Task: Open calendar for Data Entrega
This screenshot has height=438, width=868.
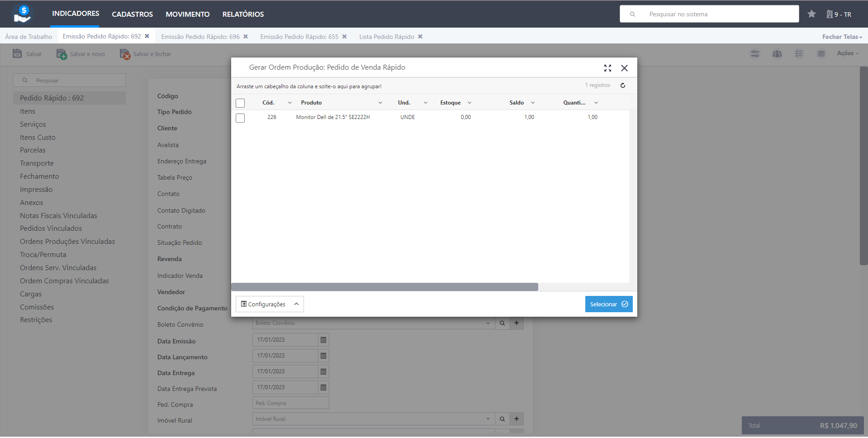Action: coord(323,371)
